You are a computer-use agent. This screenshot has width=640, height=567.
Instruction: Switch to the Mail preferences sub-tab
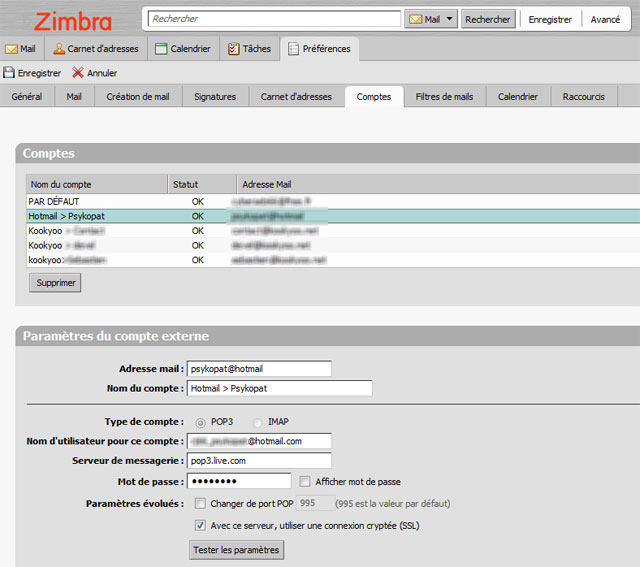tap(74, 97)
